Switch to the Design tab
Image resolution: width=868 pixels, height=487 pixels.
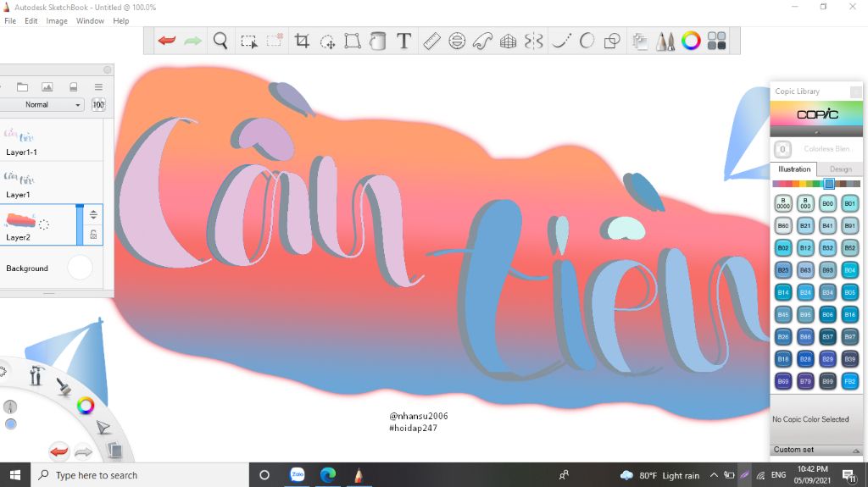click(840, 169)
